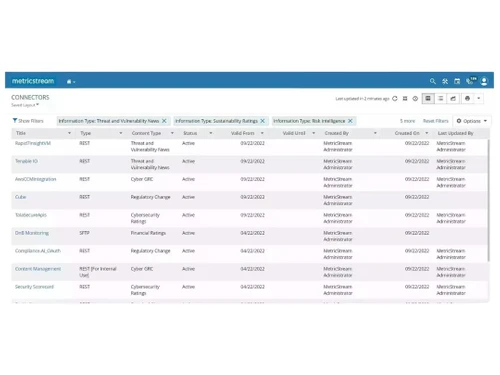The image size is (500, 375).
Task: Open the Content Management connector
Action: pyautogui.click(x=38, y=269)
